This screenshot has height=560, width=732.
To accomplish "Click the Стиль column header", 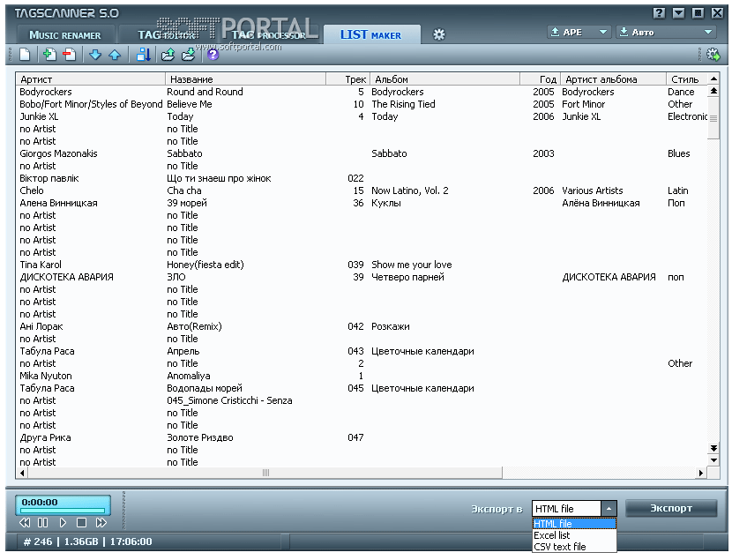I will coord(686,79).
